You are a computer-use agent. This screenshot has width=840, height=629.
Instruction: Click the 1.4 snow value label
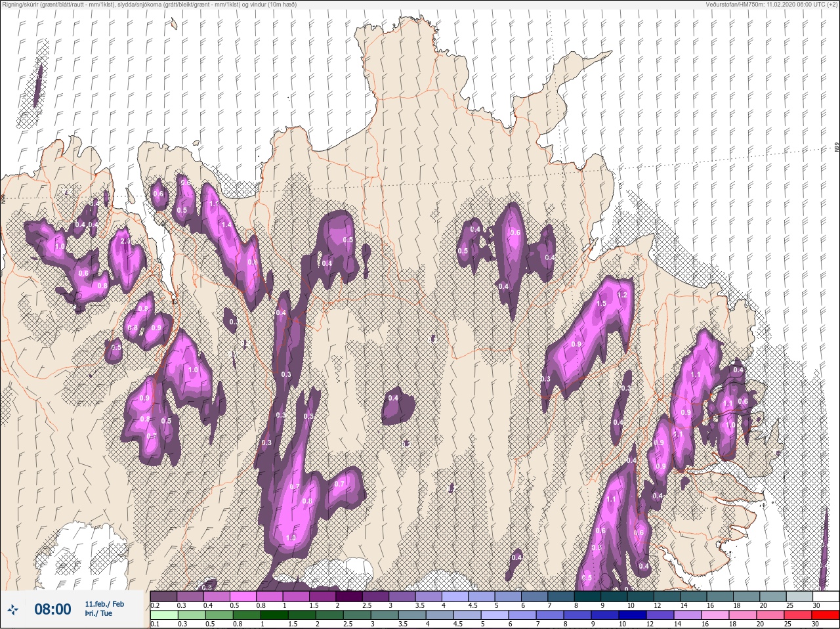(x=226, y=225)
